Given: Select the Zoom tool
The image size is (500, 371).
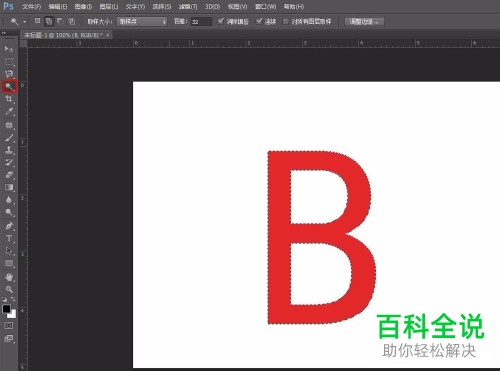Looking at the screenshot, I should tap(9, 289).
